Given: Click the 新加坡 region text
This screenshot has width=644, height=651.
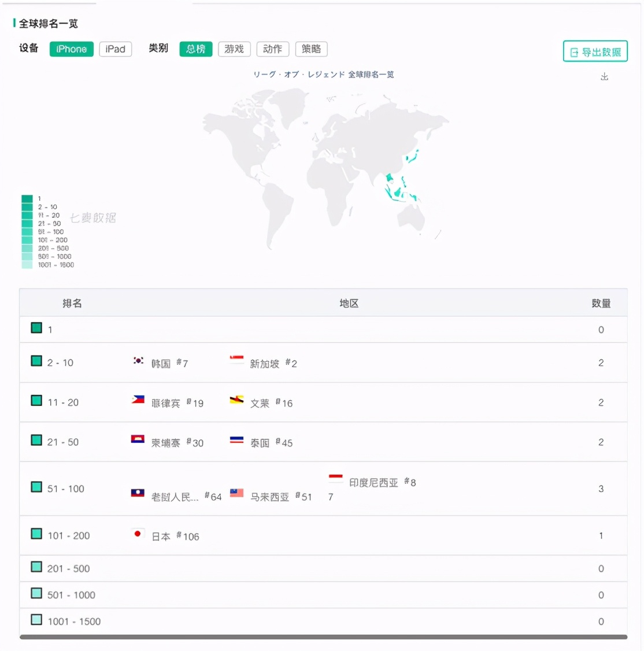Looking at the screenshot, I should 265,364.
